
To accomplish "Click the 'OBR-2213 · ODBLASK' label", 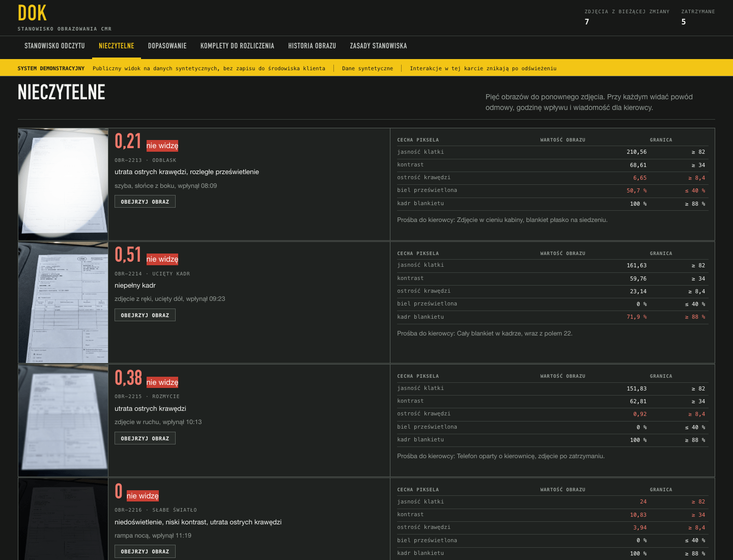I will click(x=146, y=160).
